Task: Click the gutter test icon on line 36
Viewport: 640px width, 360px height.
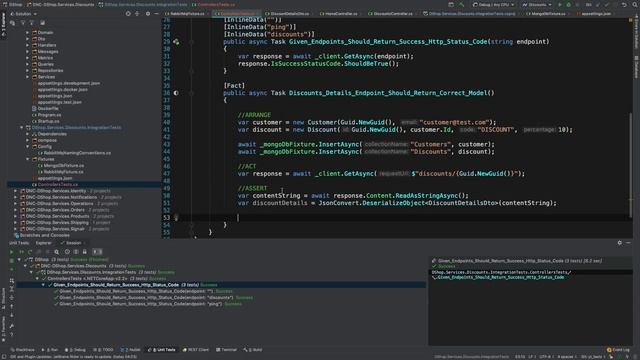Action: point(176,93)
